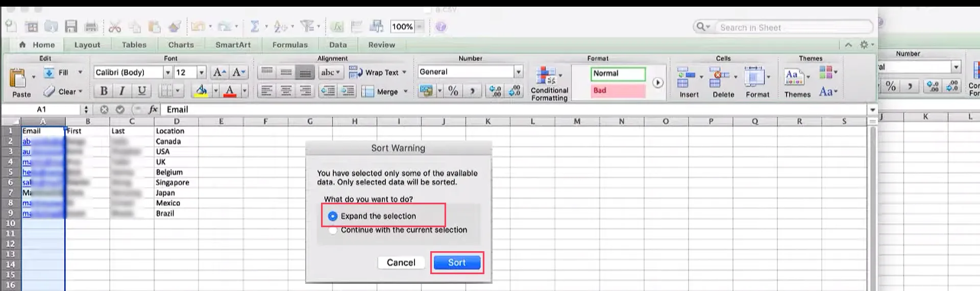980x291 pixels.
Task: Collapse the ribbon with chevron icon
Action: 848,45
